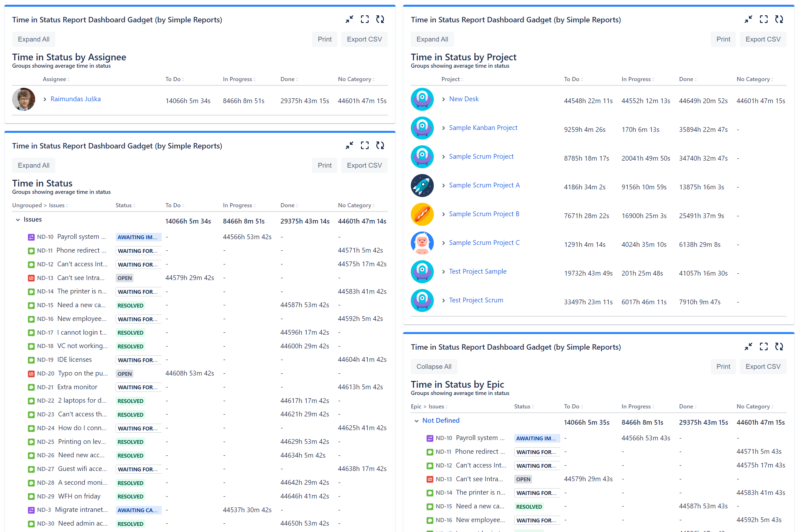Collapse the Not Defined epic group

417,421
